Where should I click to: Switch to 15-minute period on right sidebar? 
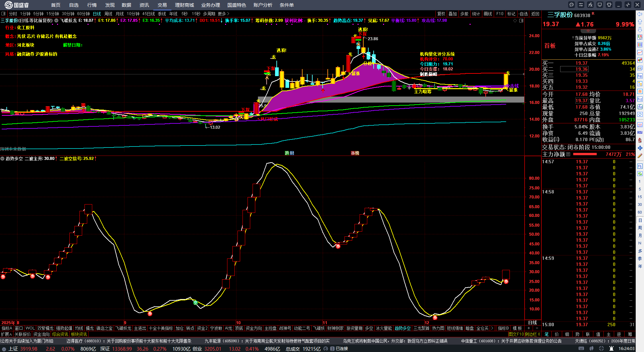pos(640,197)
